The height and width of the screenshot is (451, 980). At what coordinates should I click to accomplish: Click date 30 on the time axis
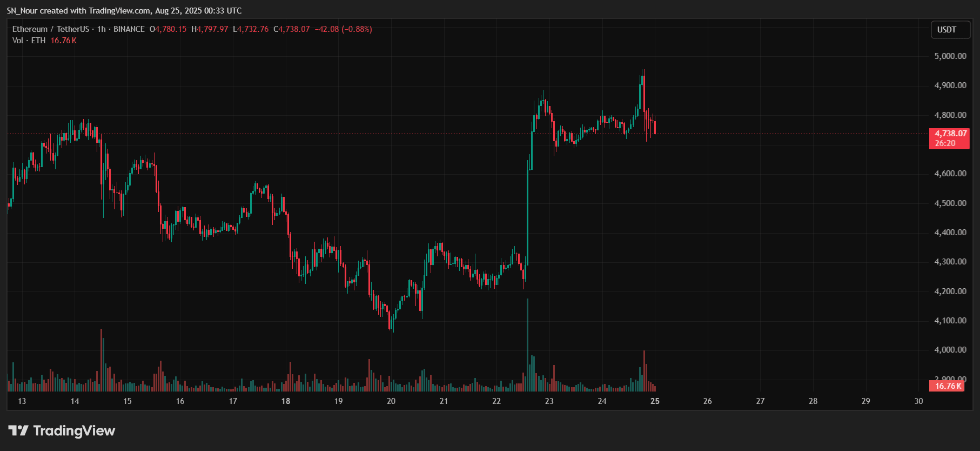918,401
